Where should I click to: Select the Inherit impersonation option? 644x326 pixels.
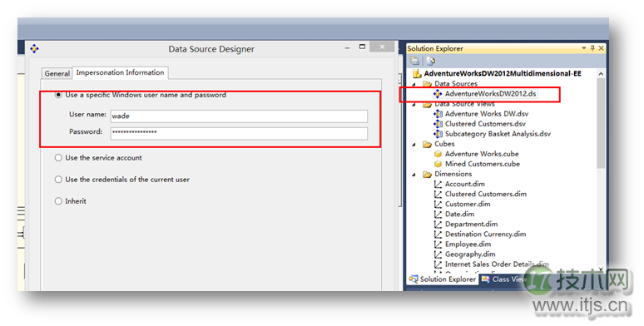tap(58, 201)
